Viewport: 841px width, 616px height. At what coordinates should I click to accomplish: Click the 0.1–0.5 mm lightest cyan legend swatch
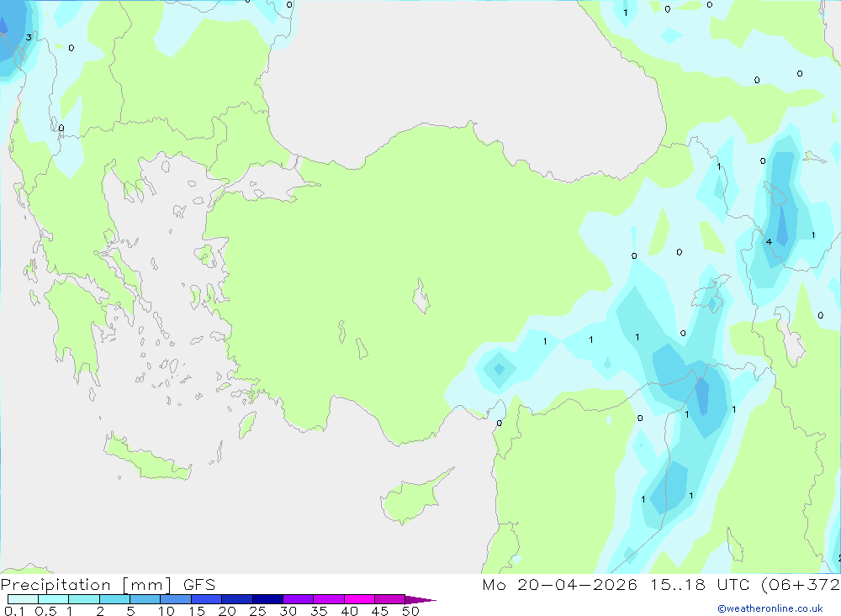pyautogui.click(x=23, y=599)
